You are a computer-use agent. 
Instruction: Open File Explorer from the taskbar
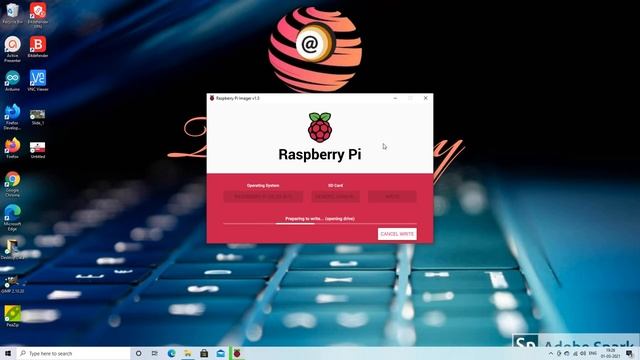click(x=188, y=353)
